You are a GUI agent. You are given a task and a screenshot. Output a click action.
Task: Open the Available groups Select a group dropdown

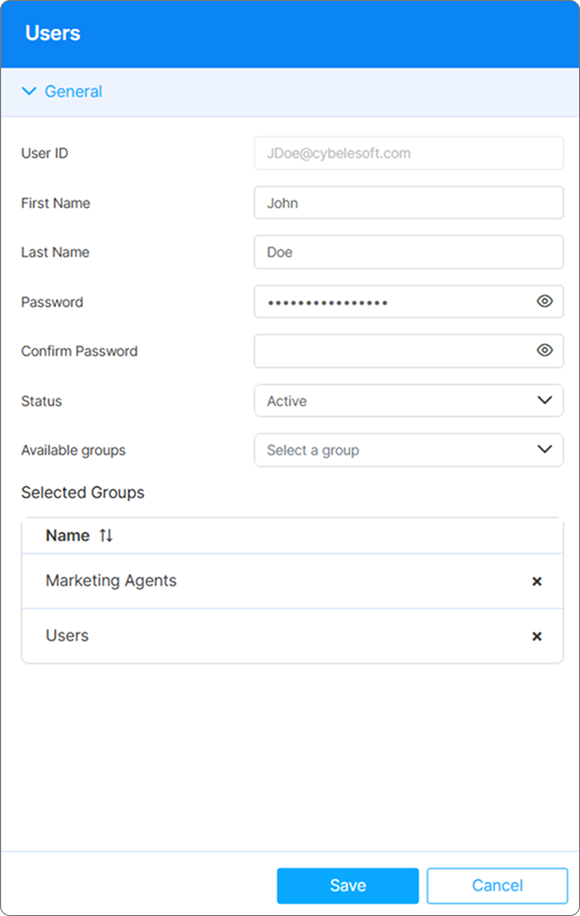click(x=408, y=450)
